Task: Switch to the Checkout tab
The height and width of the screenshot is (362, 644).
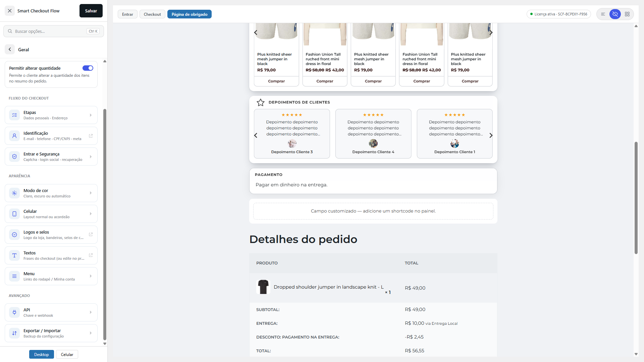Action: tap(152, 14)
